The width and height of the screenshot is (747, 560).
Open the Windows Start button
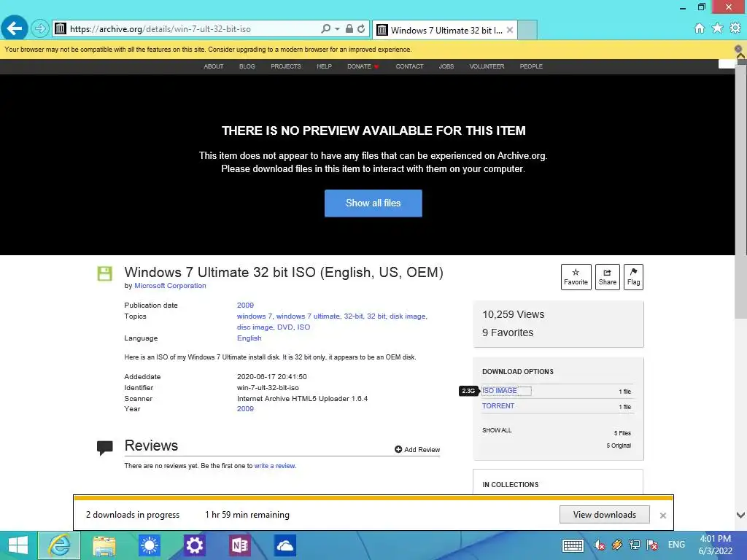point(18,545)
